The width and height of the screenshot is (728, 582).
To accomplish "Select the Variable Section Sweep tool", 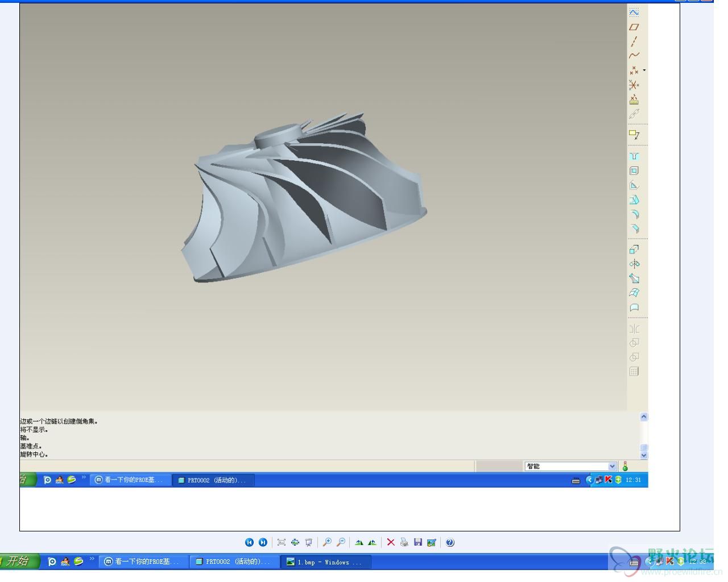I will pyautogui.click(x=634, y=278).
